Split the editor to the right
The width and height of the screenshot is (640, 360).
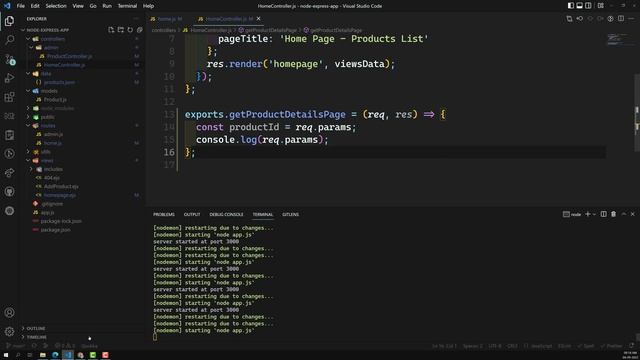click(x=621, y=18)
